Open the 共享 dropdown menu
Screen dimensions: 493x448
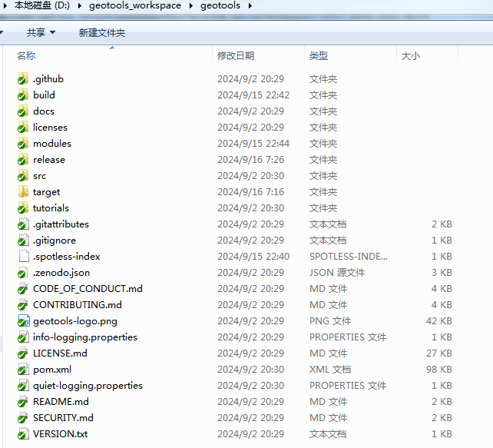click(41, 32)
